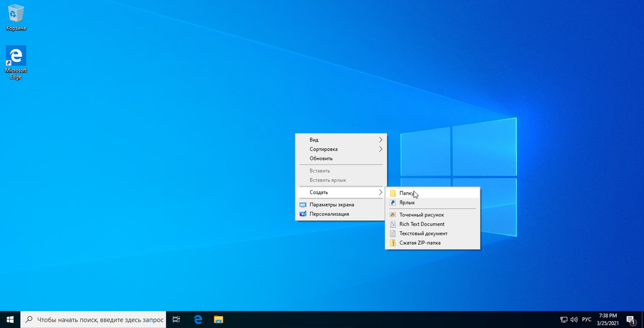Click the bitmap icon beside Точечный рисунок
The image size is (644, 328).
393,215
